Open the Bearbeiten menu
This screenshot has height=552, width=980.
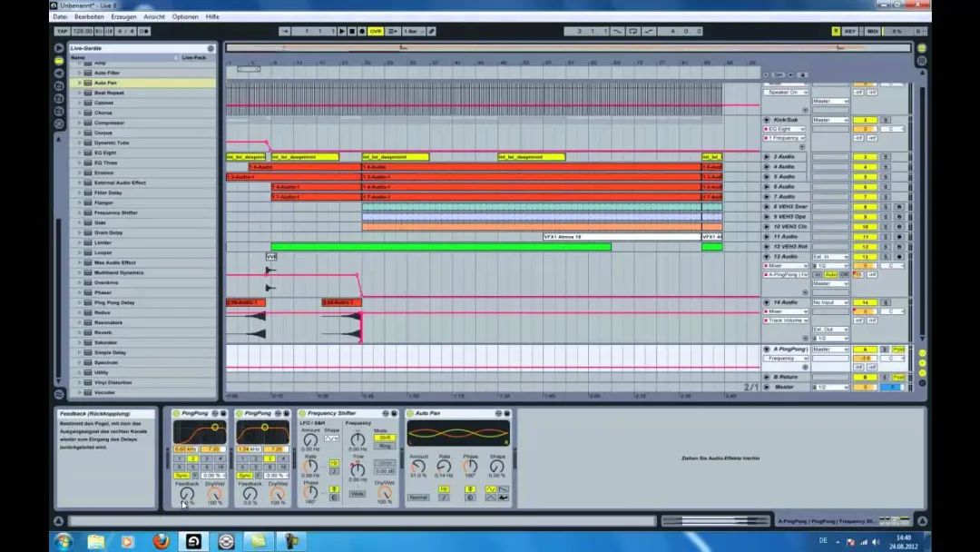(x=89, y=17)
